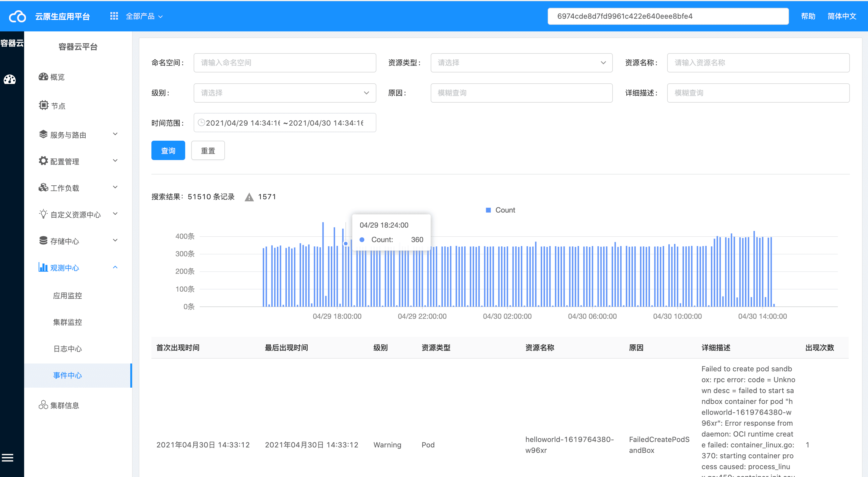Viewport: 868px width, 477px height.
Task: Go to 概览 in sidebar
Action: point(57,77)
